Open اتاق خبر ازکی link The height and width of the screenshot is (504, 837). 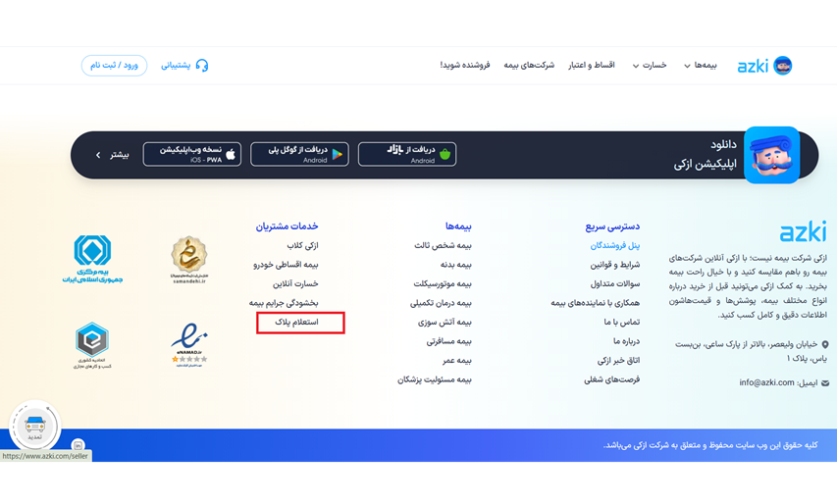[619, 361]
